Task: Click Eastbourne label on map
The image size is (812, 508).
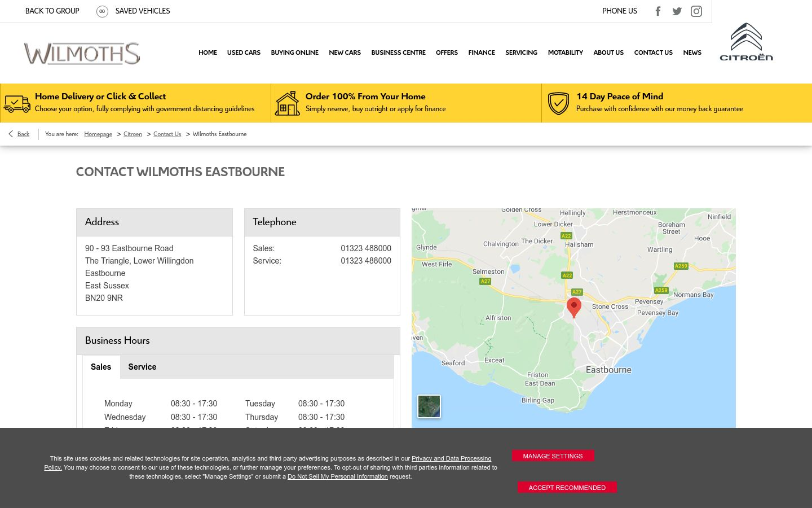Action: 608,370
